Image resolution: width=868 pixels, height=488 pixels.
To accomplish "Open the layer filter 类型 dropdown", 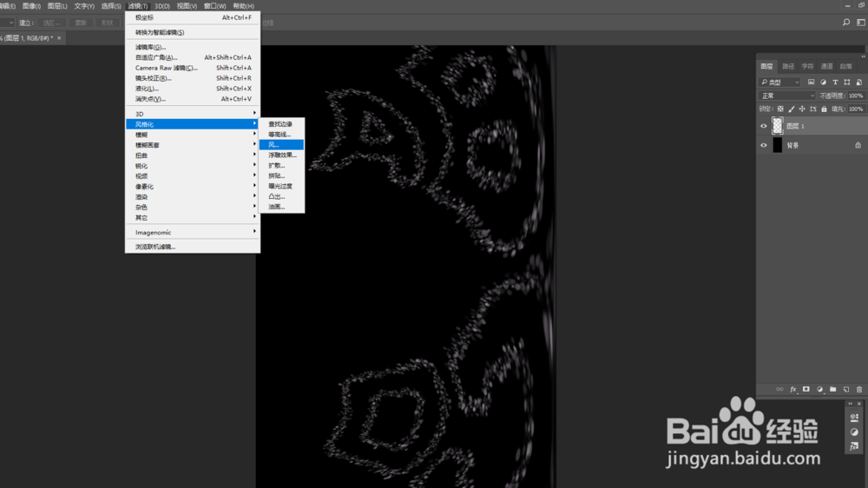I will pos(780,82).
